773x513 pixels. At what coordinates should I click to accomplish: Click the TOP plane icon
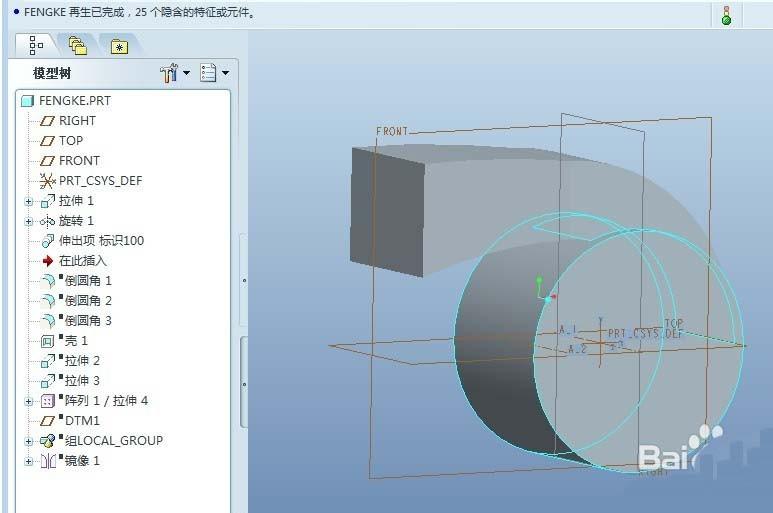pos(47,141)
